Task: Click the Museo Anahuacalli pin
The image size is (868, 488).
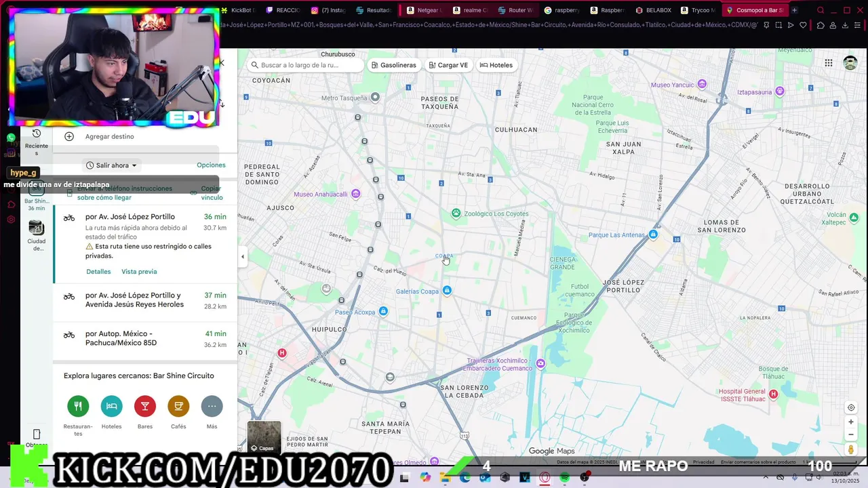Action: (x=355, y=194)
